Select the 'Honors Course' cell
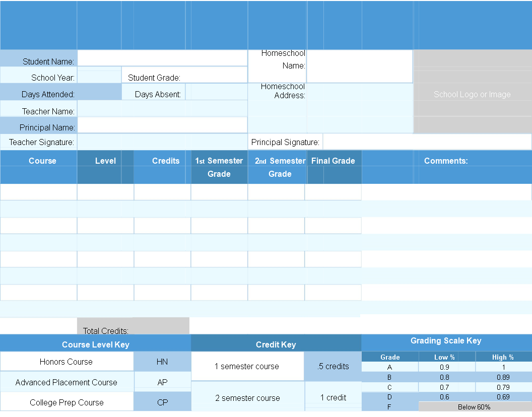Viewport: 532px width, 417px height. tap(67, 362)
